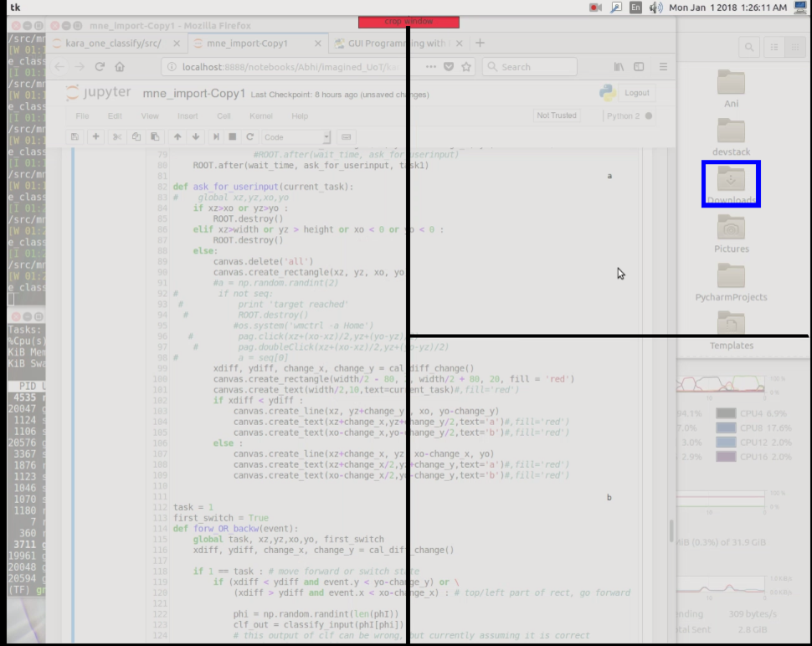Switch file manager to list view

[774, 47]
